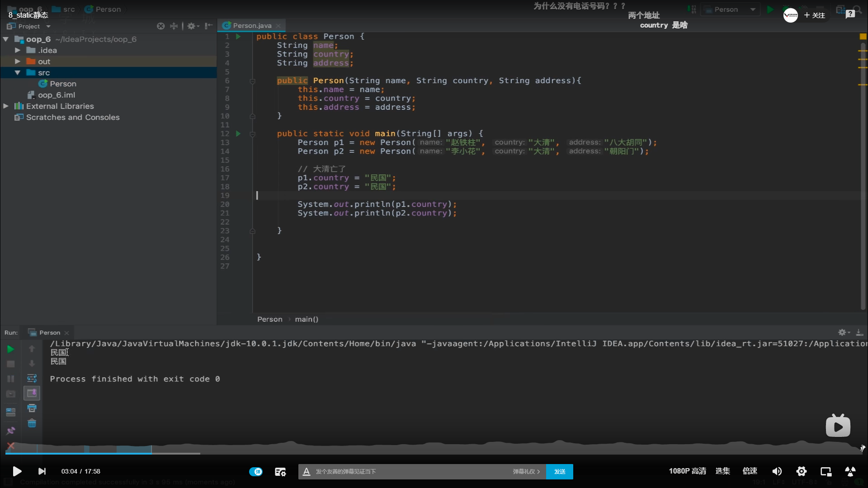Click the blue send danmaku button

pos(559,471)
